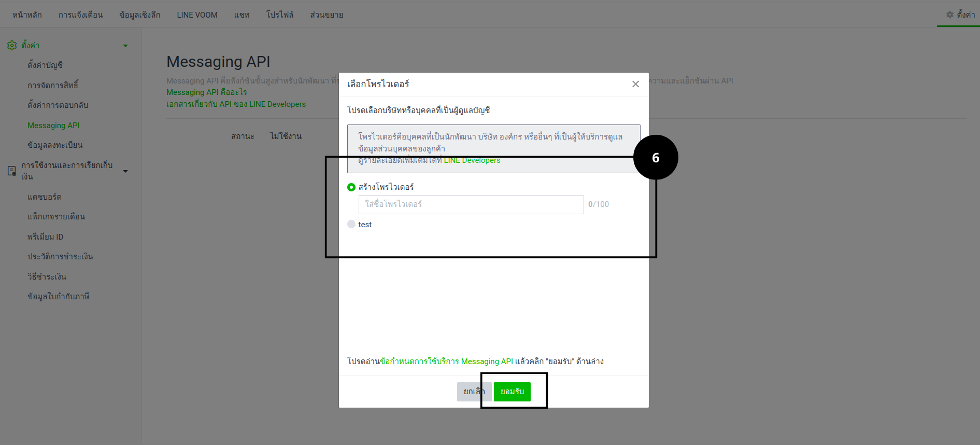The width and height of the screenshot is (980, 445).
Task: Click the Messaging API page heading
Action: [218, 62]
